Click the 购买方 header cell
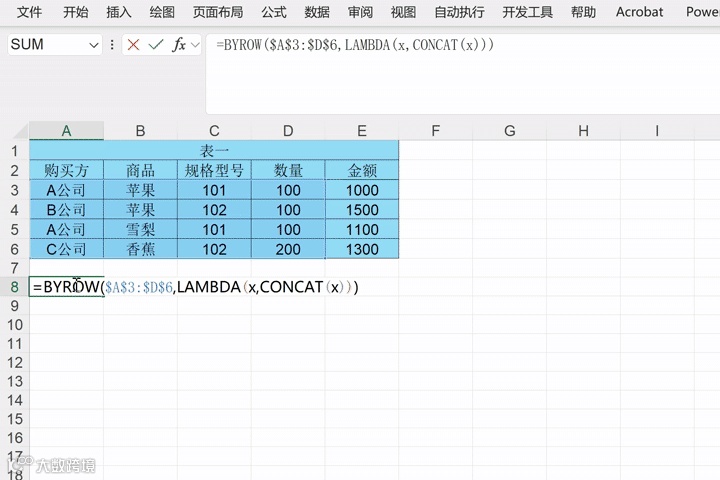720x480 pixels. pos(67,170)
